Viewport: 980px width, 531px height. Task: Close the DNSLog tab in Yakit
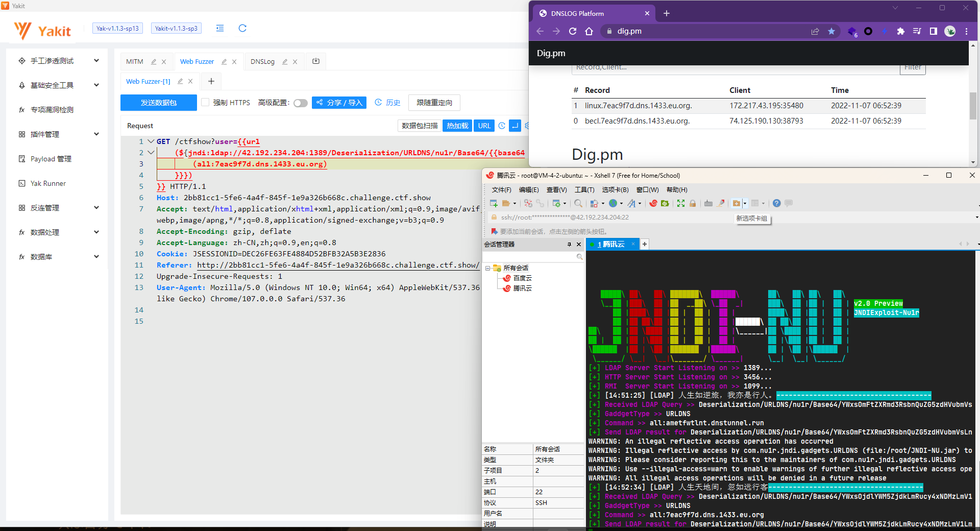tap(295, 62)
